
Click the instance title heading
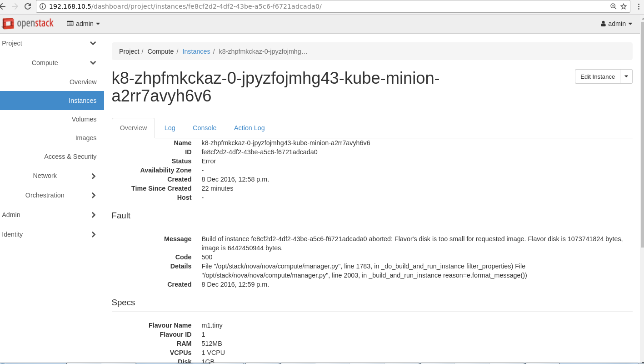click(x=276, y=87)
